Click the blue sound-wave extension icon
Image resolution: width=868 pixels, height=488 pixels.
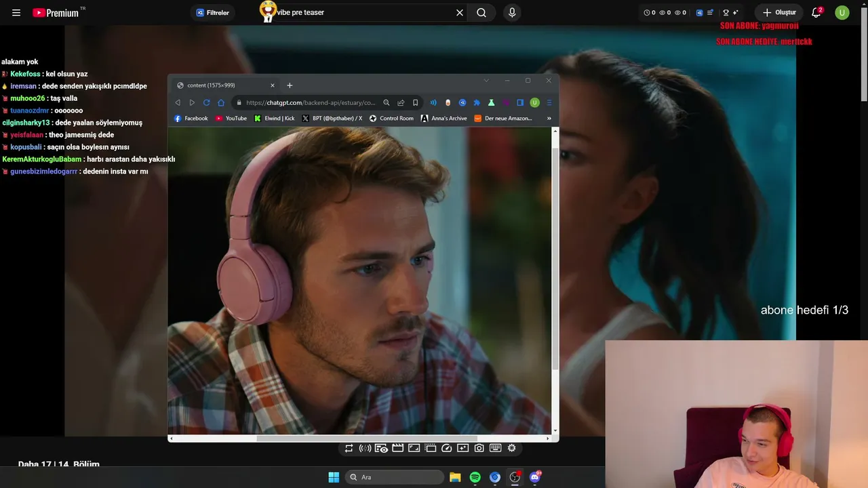(x=433, y=102)
